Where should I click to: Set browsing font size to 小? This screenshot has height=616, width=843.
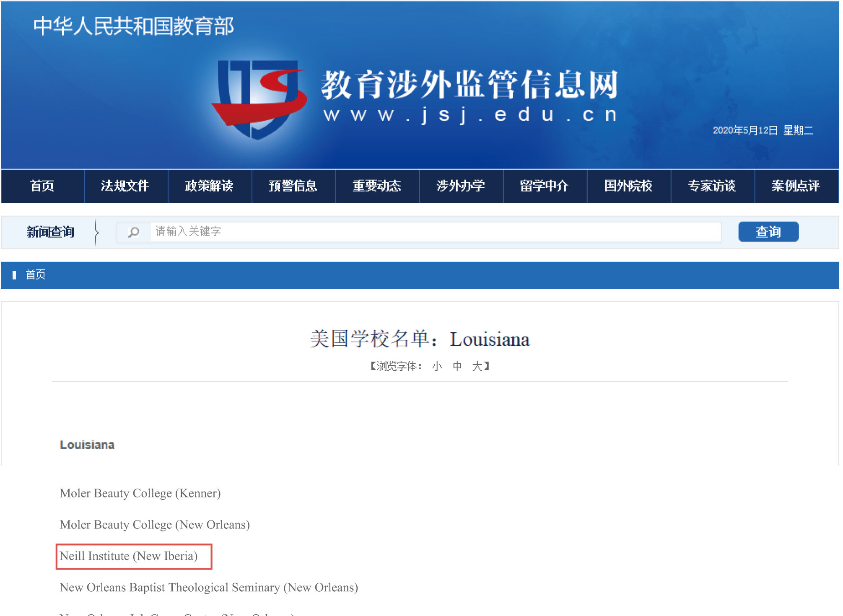(x=437, y=366)
